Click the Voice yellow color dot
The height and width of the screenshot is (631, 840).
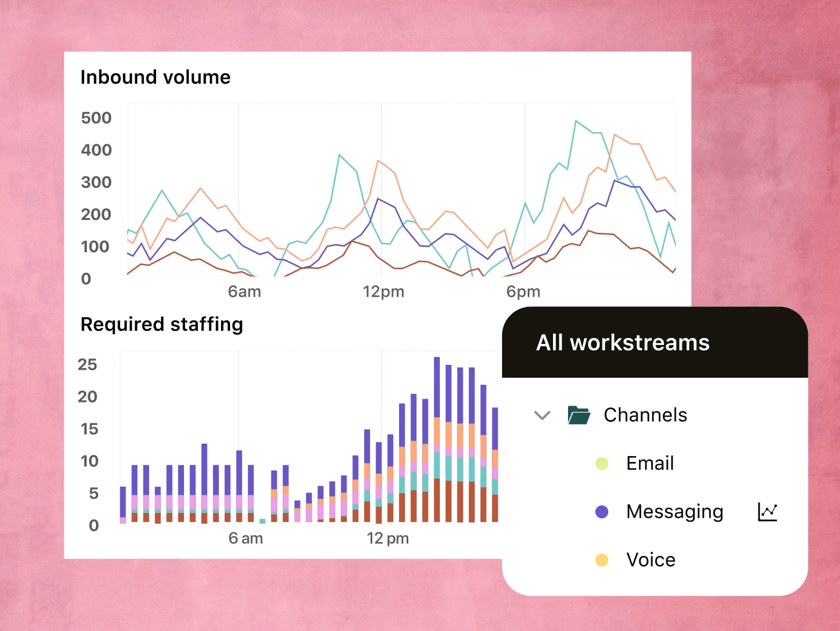pyautogui.click(x=602, y=560)
